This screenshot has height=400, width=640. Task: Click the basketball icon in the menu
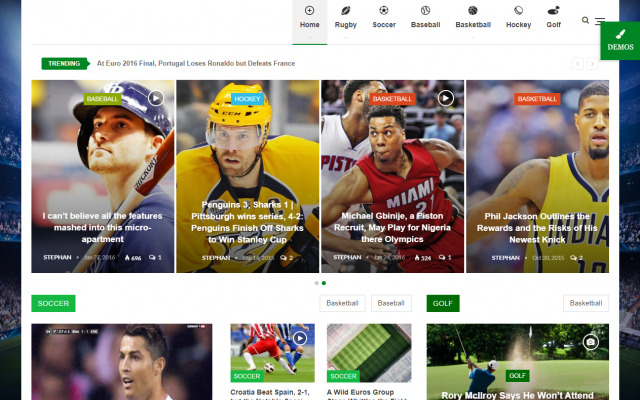tap(473, 10)
